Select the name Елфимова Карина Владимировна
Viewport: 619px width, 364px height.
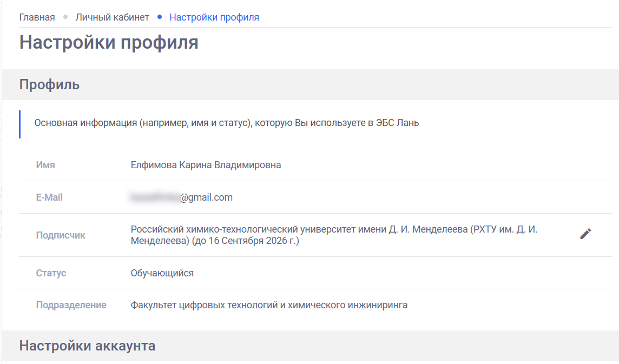click(x=205, y=164)
